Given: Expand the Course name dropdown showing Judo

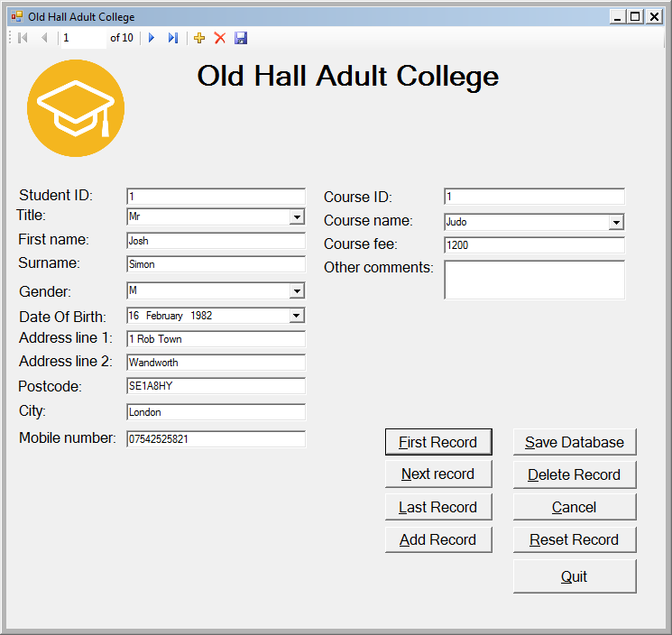Looking at the screenshot, I should pos(616,222).
